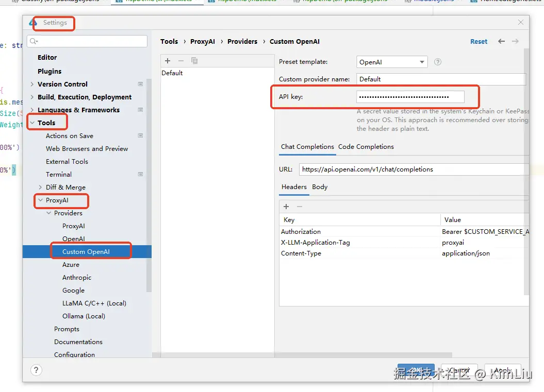Click the search magnifier icon
The height and width of the screenshot is (392, 544).
tap(34, 41)
